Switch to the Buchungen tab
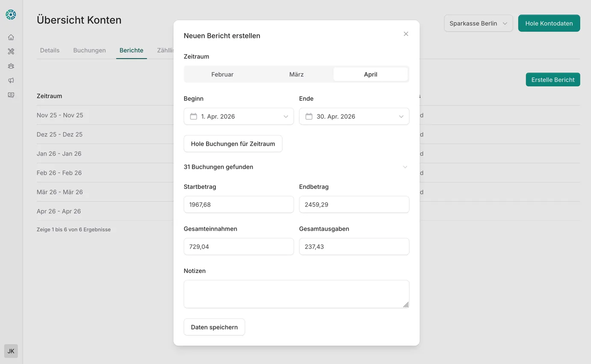The image size is (591, 364). coord(89,50)
